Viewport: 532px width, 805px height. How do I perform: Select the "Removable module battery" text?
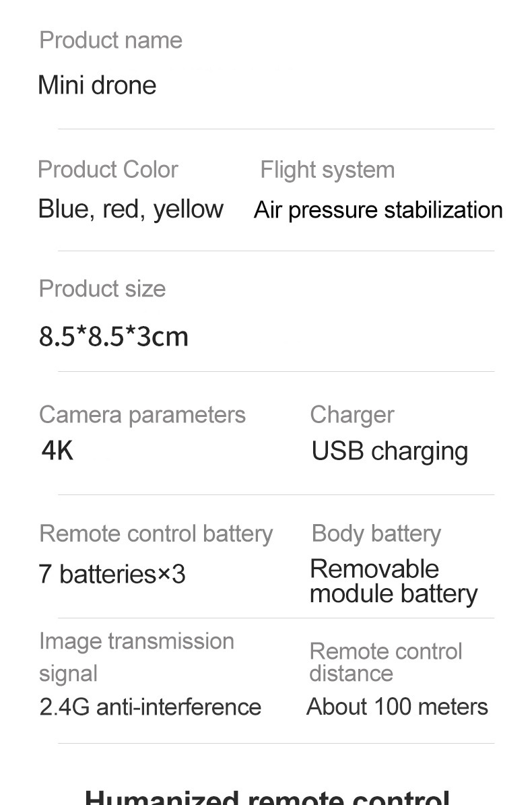coord(393,581)
